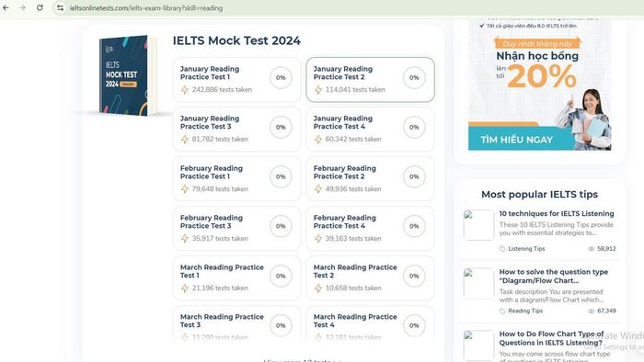Go back to the previous browser page
Viewport: 644px width, 362px height.
pos(6,7)
